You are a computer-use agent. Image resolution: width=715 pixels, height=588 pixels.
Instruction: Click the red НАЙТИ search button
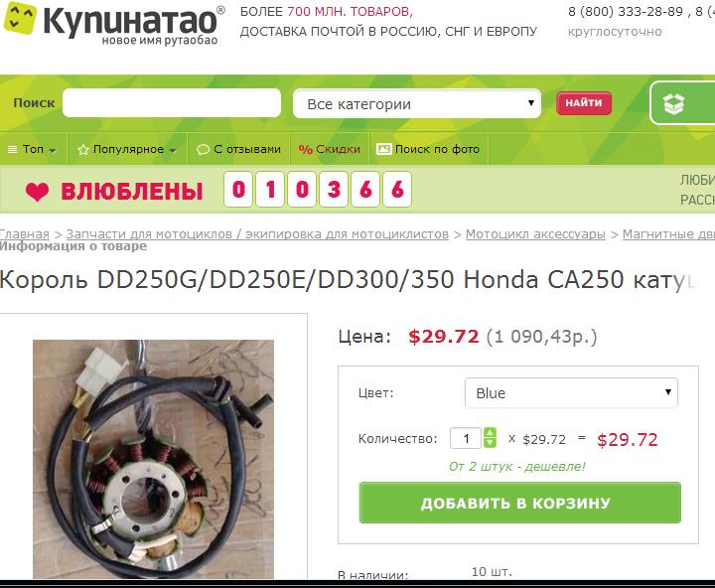click(x=584, y=103)
